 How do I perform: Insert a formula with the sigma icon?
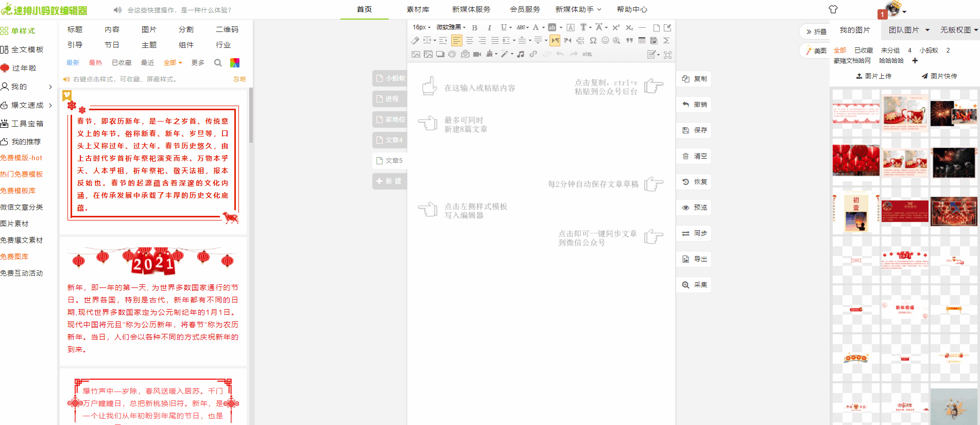pyautogui.click(x=666, y=40)
